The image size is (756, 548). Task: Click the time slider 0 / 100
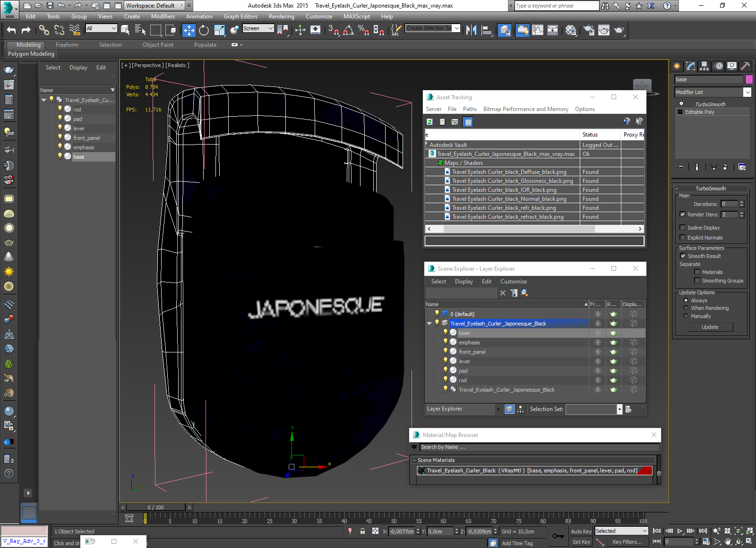(x=155, y=507)
